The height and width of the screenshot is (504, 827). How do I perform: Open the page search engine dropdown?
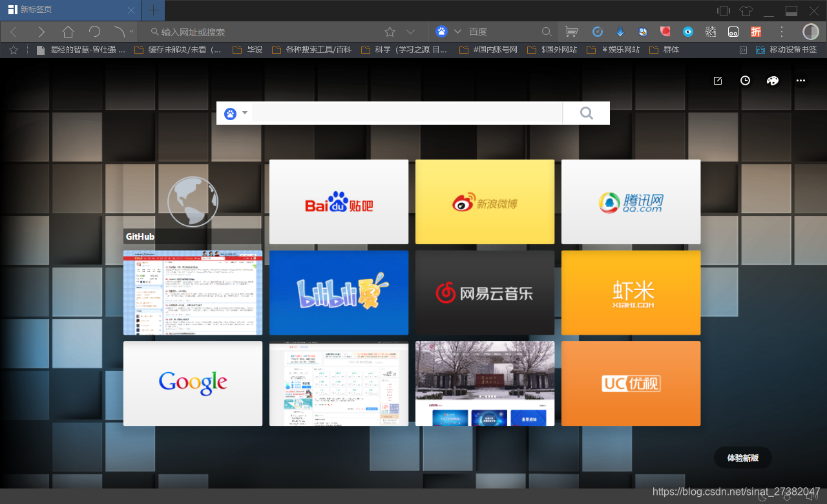pos(236,114)
